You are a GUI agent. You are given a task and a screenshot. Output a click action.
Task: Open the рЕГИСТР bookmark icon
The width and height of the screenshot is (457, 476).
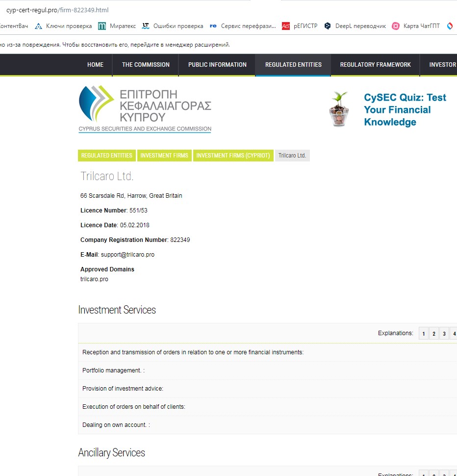coord(286,26)
